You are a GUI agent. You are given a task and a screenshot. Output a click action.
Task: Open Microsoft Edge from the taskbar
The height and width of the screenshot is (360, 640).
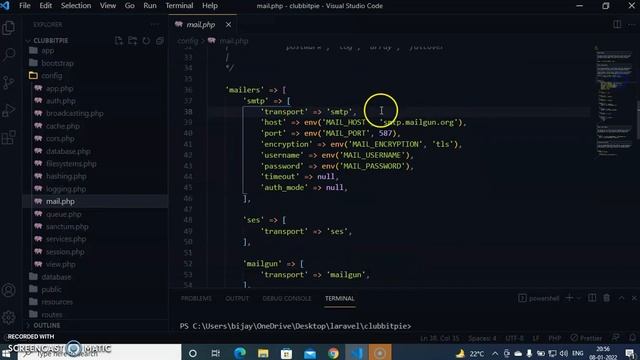click(240, 353)
